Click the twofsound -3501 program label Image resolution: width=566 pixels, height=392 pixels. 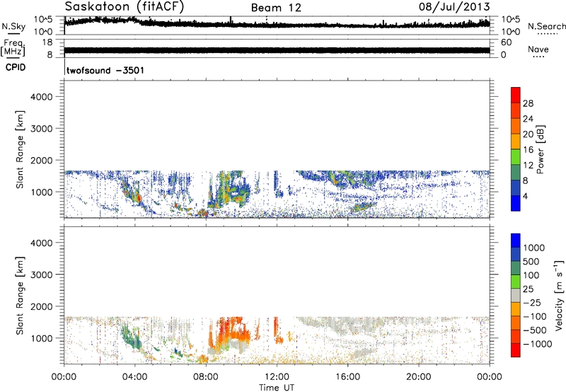coord(105,70)
